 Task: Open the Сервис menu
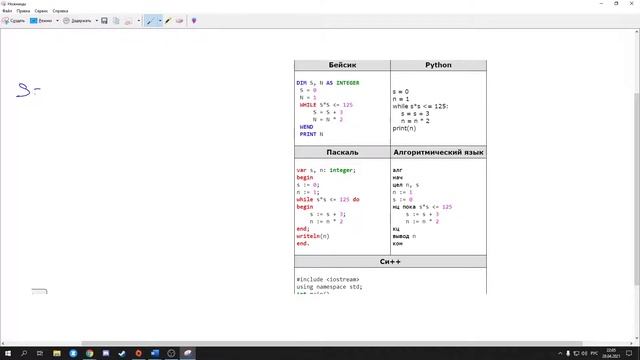tap(41, 11)
